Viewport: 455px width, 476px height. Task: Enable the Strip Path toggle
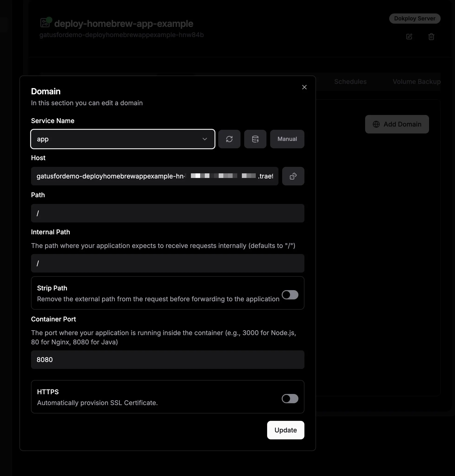pyautogui.click(x=290, y=295)
